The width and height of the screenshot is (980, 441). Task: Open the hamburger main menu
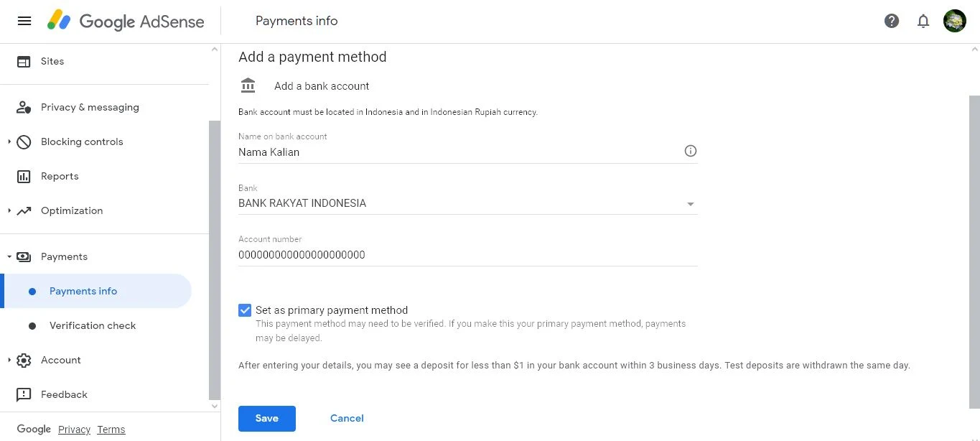[24, 21]
